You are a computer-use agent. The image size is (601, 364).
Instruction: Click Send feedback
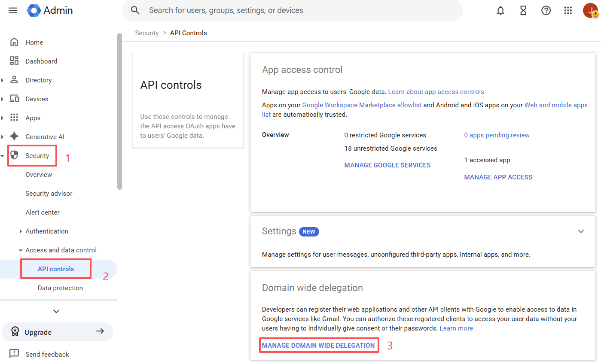point(47,354)
